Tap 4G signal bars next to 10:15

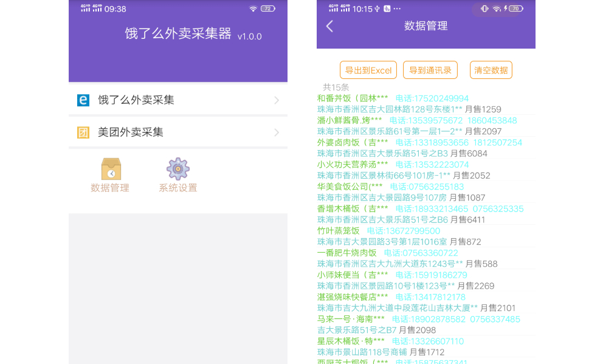click(x=339, y=8)
